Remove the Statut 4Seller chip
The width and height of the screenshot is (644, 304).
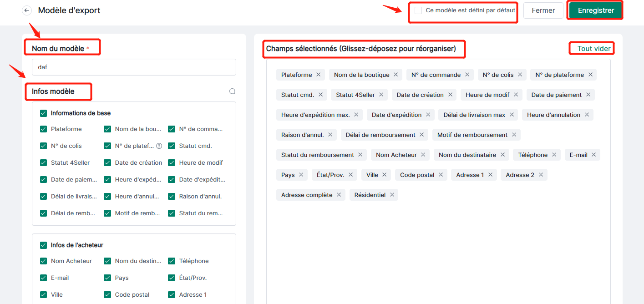(381, 95)
